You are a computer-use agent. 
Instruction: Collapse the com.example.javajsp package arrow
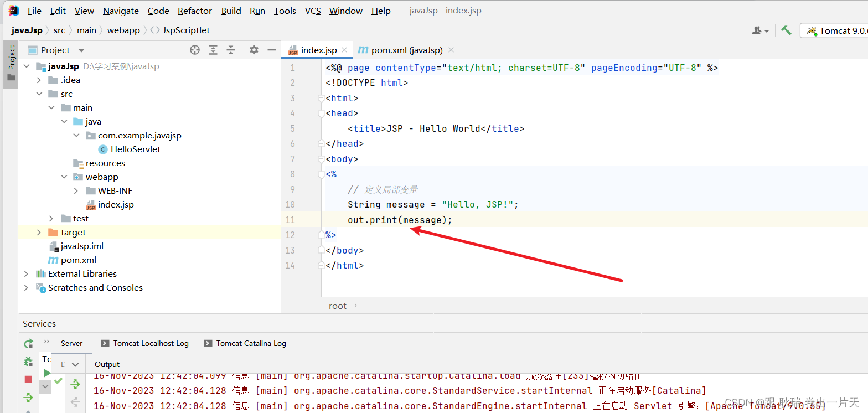[x=76, y=136]
